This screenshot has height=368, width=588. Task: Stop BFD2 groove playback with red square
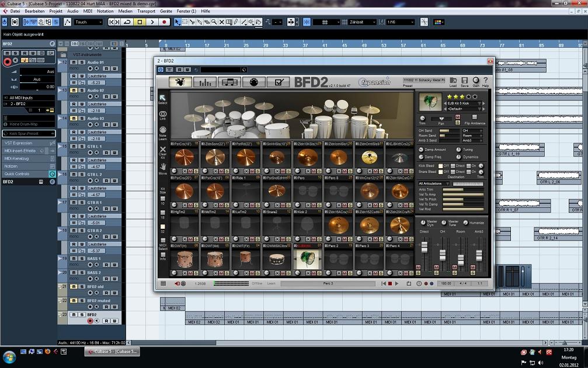pyautogui.click(x=390, y=284)
